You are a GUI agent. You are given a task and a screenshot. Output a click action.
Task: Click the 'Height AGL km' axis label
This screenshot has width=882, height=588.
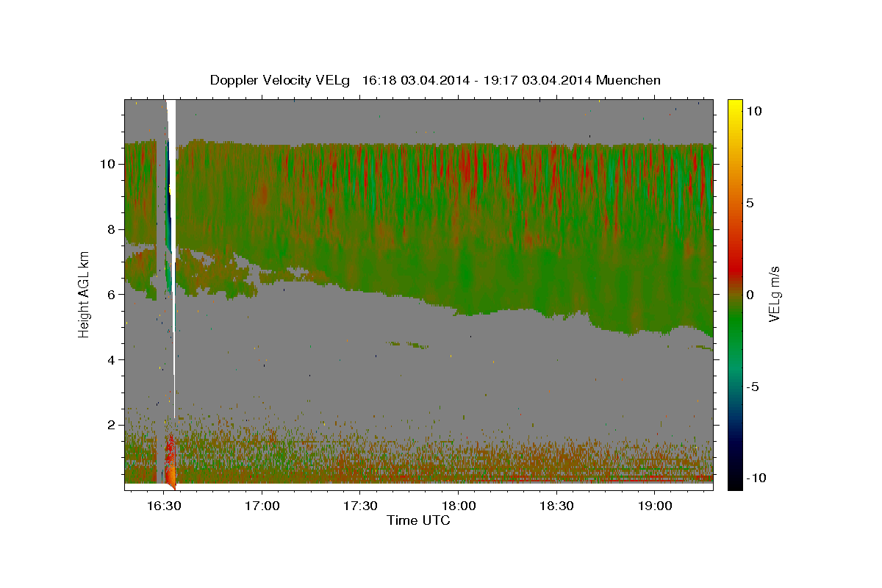click(85, 295)
